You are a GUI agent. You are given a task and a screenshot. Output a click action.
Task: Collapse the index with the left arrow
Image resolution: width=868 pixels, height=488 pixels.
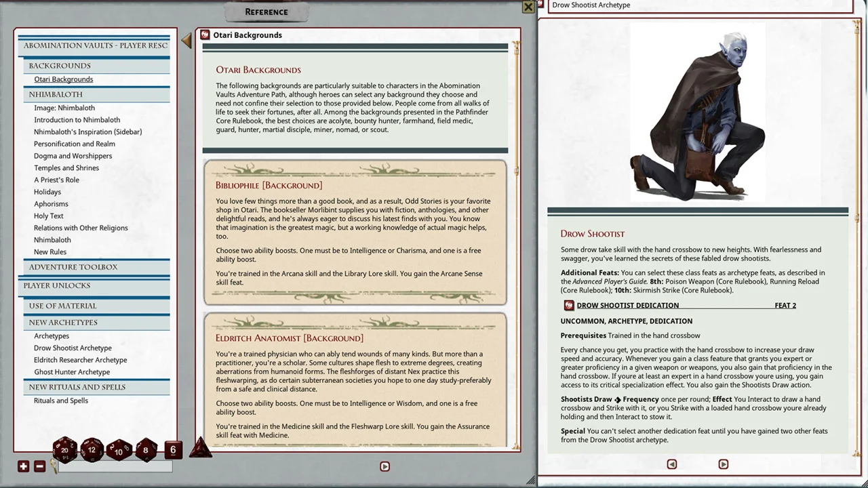(x=186, y=41)
